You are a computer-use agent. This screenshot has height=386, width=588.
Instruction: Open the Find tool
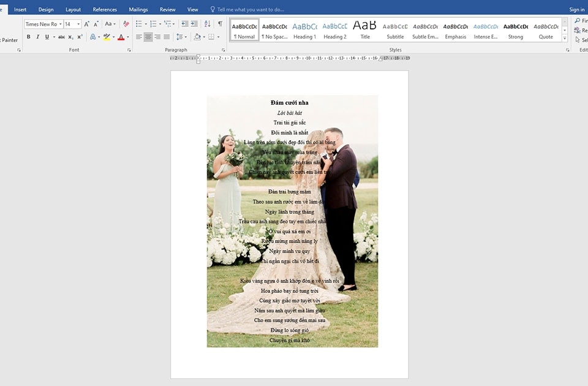(580, 20)
